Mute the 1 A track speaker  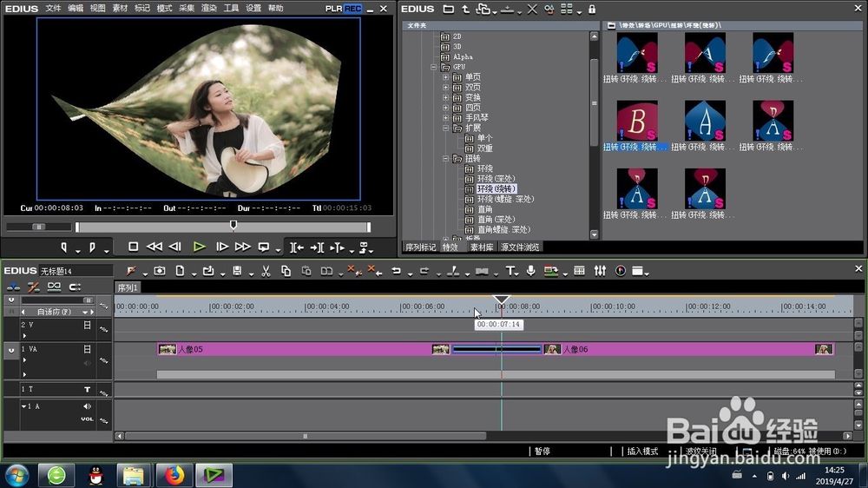click(x=87, y=406)
